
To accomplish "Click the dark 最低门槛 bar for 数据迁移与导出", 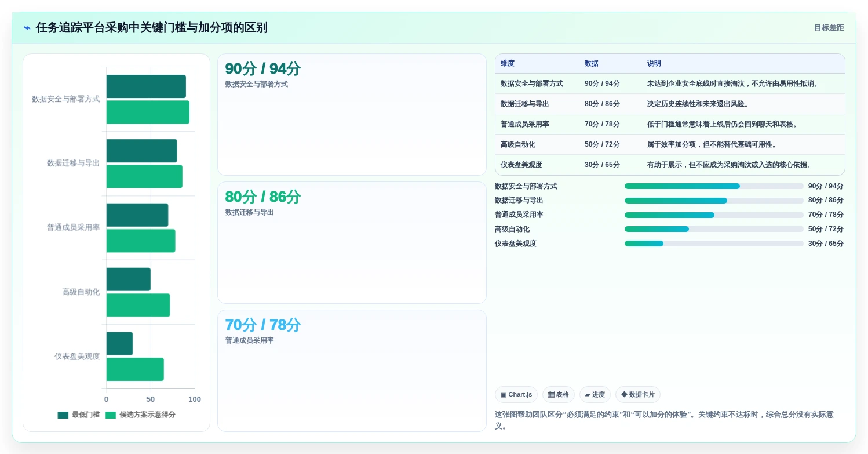I will pyautogui.click(x=142, y=151).
